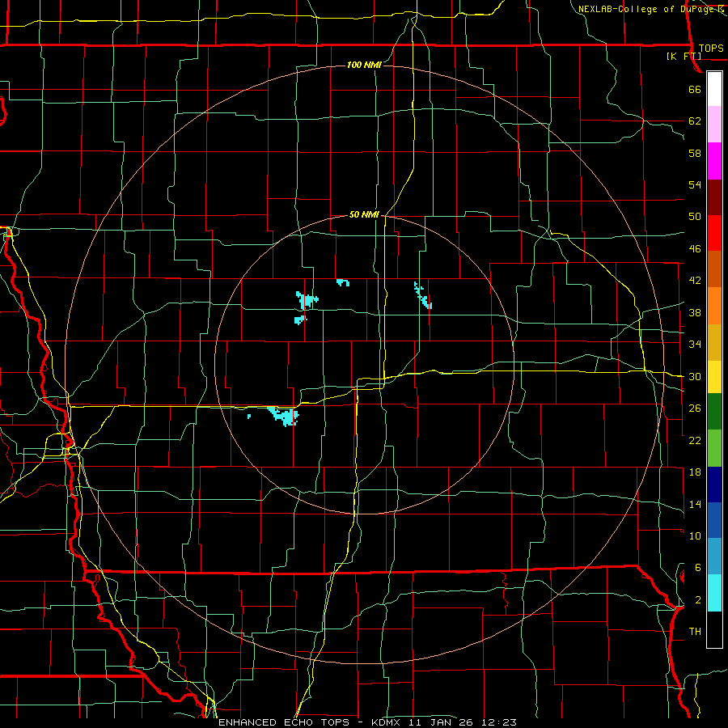Screen dimensions: 728x728
Task: Click the NEXLAB-College of DuPage text
Action: click(x=646, y=9)
